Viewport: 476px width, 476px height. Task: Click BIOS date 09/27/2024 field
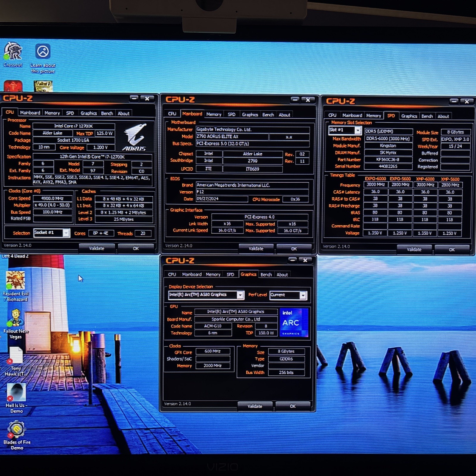(x=222, y=199)
